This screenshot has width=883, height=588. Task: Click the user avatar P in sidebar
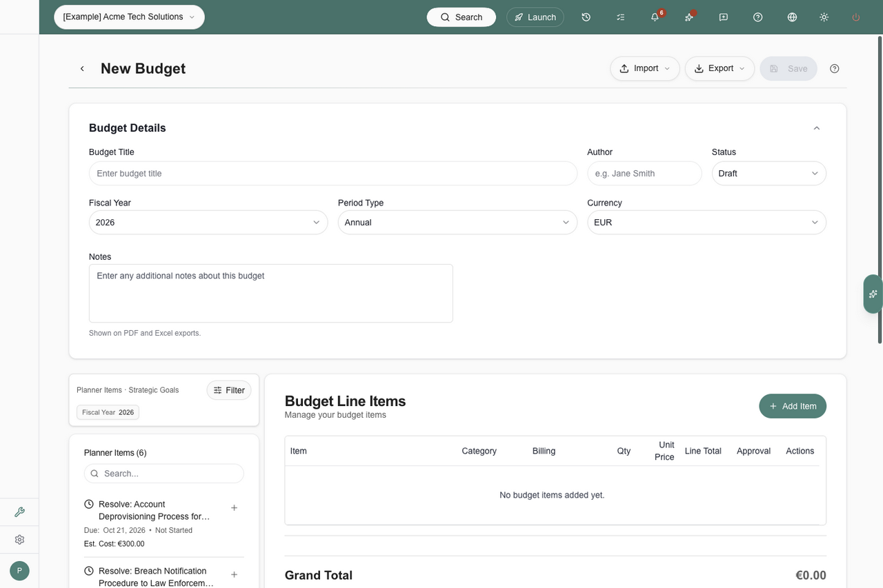(x=19, y=571)
